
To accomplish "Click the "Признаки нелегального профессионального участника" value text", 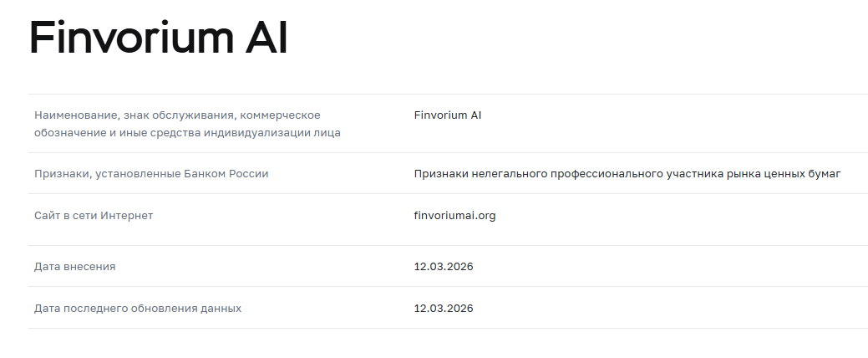I will [x=627, y=173].
